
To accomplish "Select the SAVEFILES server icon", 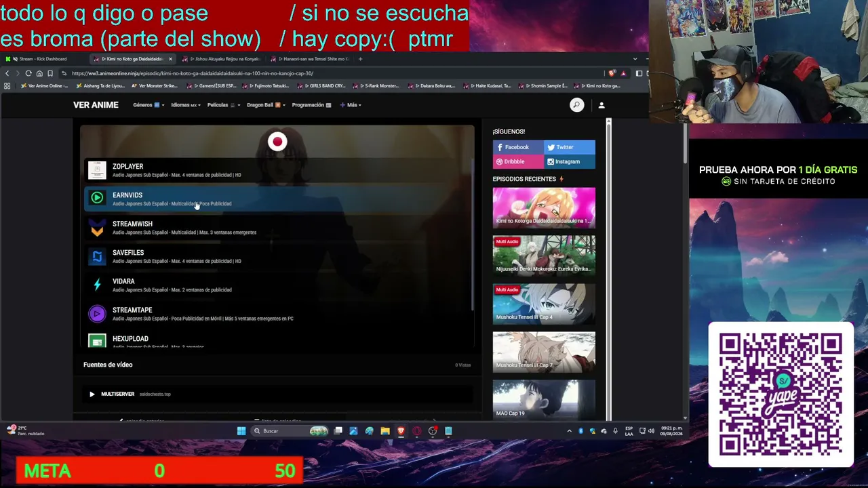I will click(97, 256).
